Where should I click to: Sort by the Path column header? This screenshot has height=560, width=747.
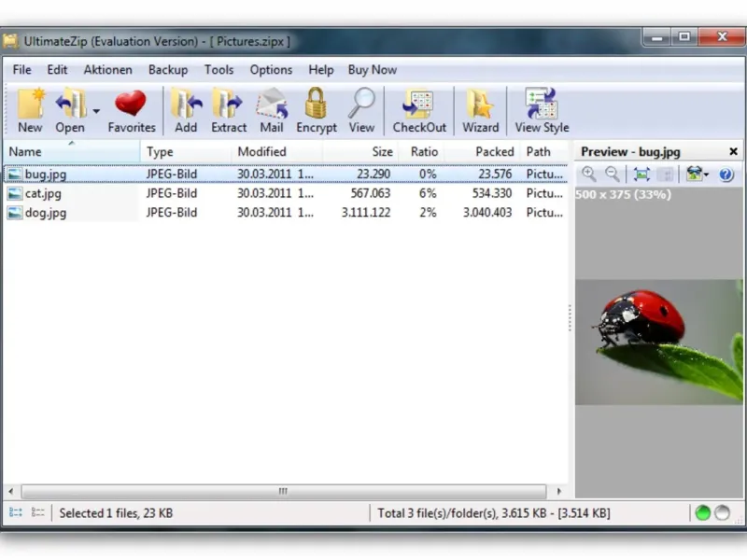pyautogui.click(x=544, y=152)
